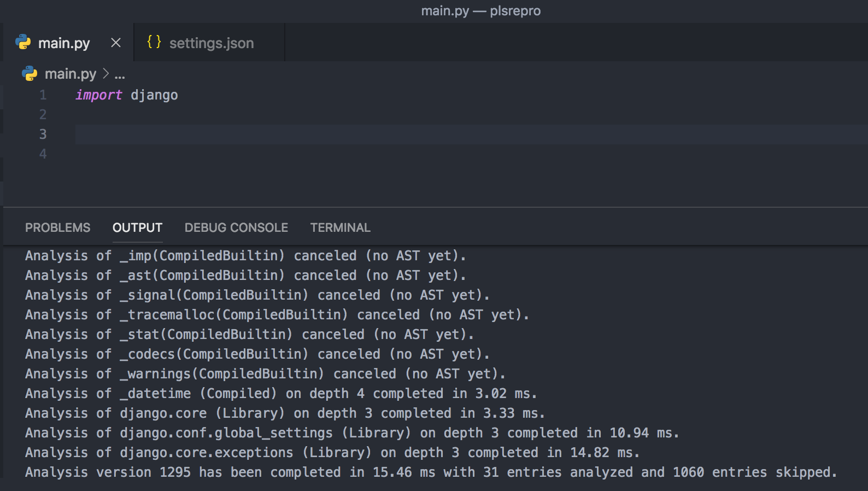Click the '_stat(CompiledBuiltin) canceled' output line

click(249, 335)
